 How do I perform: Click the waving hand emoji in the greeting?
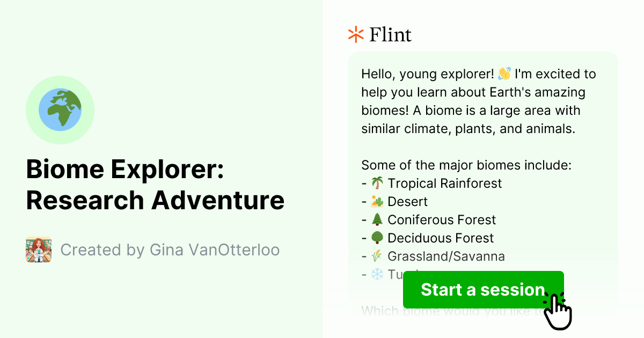pyautogui.click(x=505, y=74)
